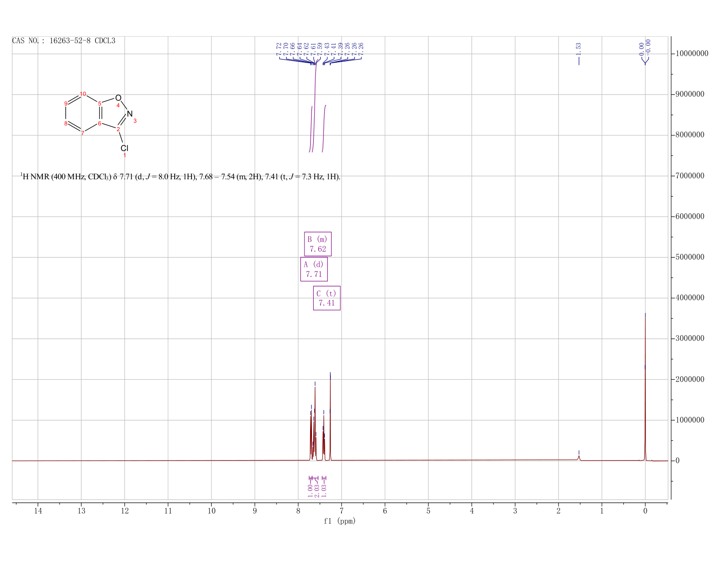Select the N atom in the molecule
Screen dimensions: 728x563
tap(130, 113)
